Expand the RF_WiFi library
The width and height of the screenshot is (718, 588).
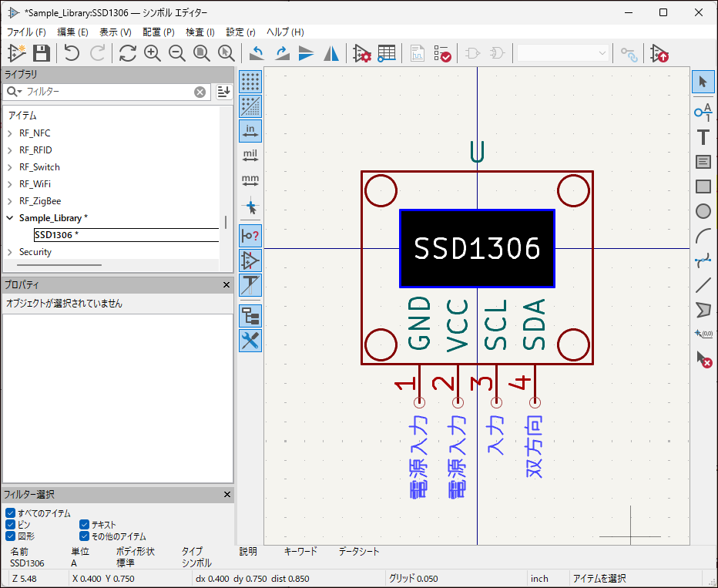10,184
